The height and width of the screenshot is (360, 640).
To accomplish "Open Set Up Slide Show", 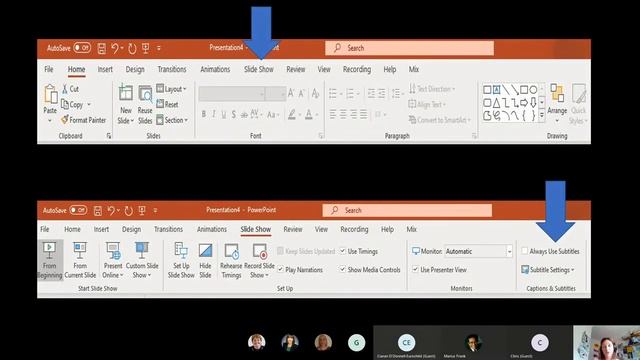I will (181, 260).
